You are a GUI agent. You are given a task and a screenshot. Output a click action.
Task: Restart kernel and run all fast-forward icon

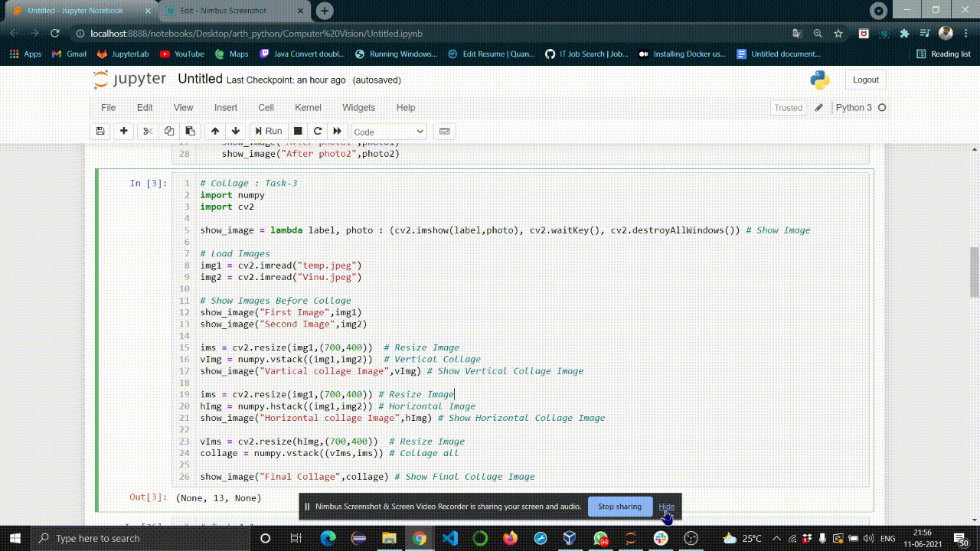coord(337,131)
